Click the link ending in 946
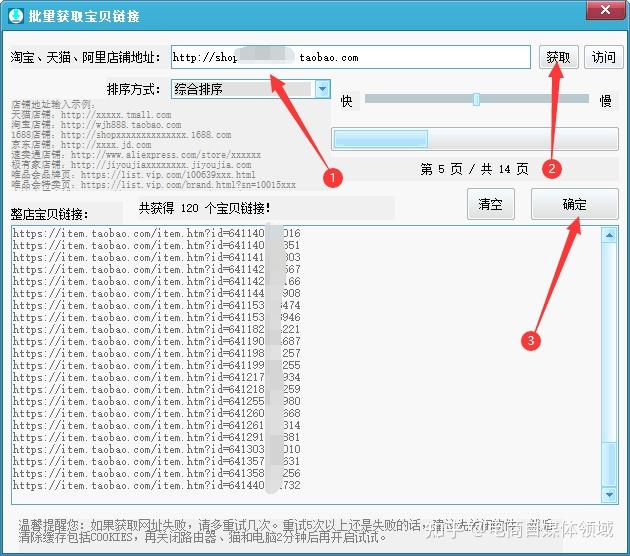630x556 pixels. point(157,317)
